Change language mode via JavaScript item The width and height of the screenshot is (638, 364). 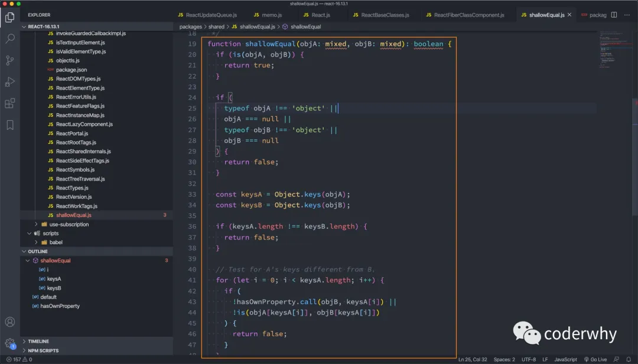point(565,359)
